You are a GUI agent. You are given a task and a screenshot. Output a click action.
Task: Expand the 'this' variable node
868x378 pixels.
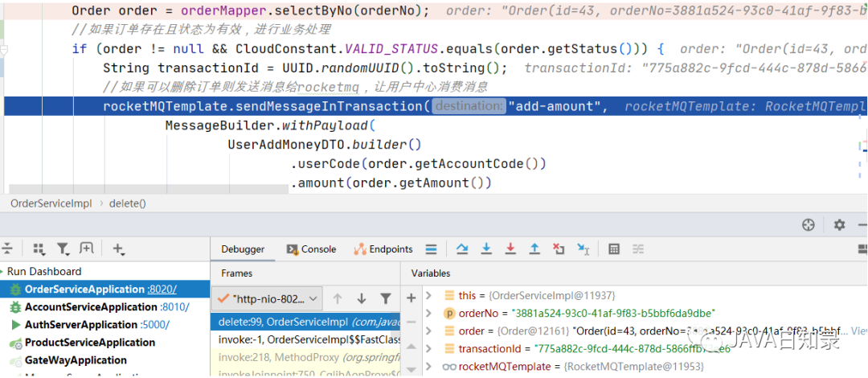tap(428, 295)
